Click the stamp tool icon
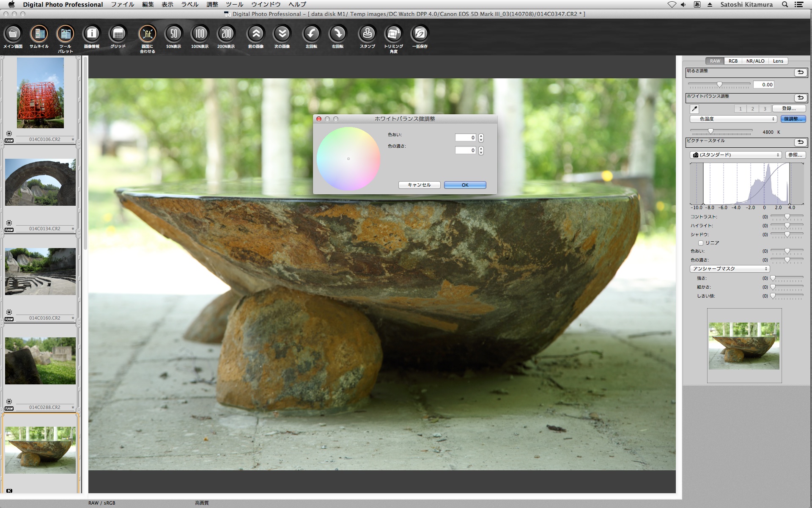The image size is (812, 508). click(367, 34)
